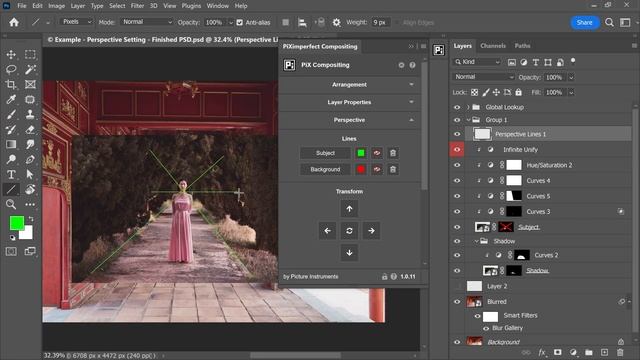Image resolution: width=640 pixels, height=360 pixels.
Task: Click the green foreground color swatch
Action: 17,223
